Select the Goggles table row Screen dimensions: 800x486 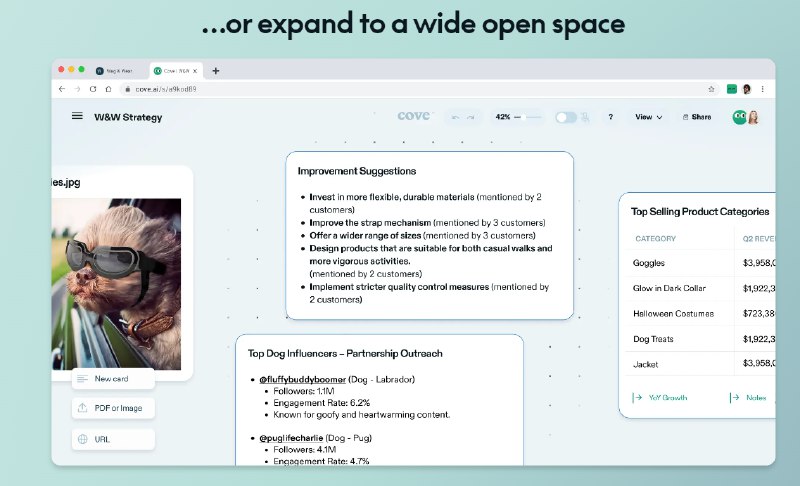700,263
